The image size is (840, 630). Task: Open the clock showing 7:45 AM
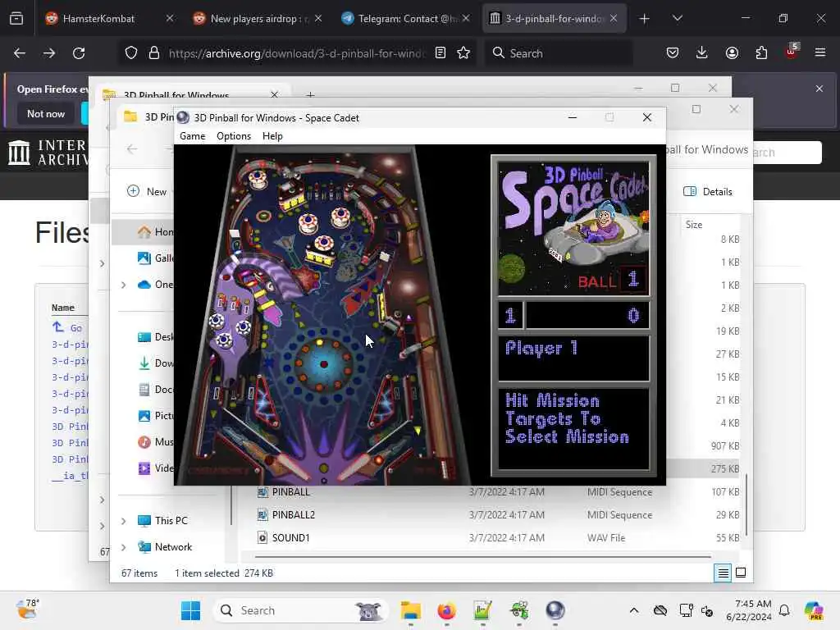click(x=749, y=610)
